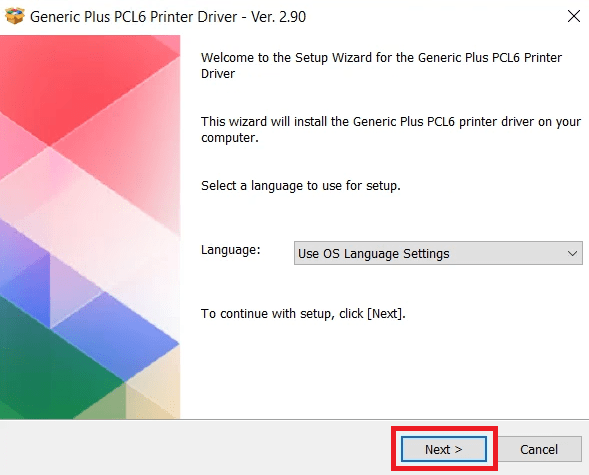Expand the language list via chevron arrow
589x475 pixels.
572,253
